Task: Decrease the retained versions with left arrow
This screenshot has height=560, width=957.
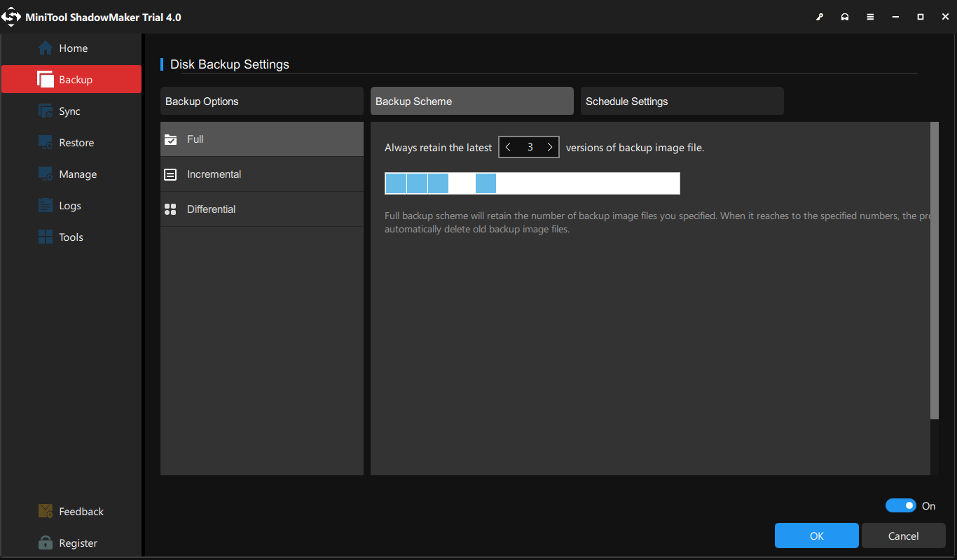Action: pyautogui.click(x=508, y=147)
